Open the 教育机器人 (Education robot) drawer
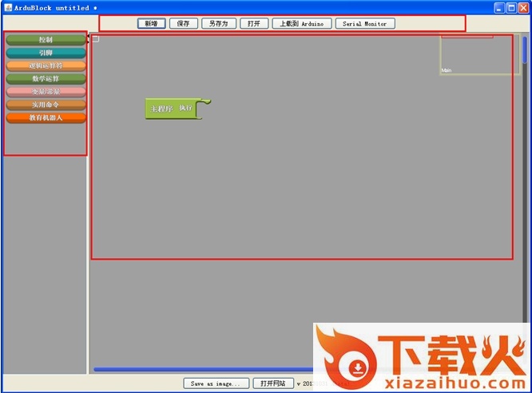Screen dimensions: 532x393 pos(46,117)
